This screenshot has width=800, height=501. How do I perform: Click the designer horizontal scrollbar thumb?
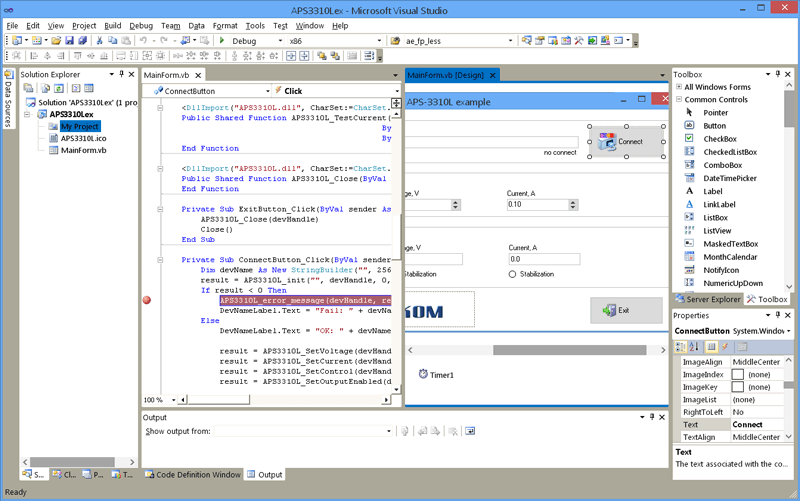point(569,350)
